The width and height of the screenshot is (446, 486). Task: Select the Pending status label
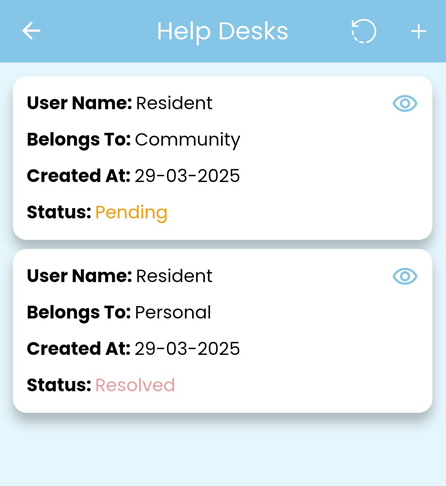131,213
